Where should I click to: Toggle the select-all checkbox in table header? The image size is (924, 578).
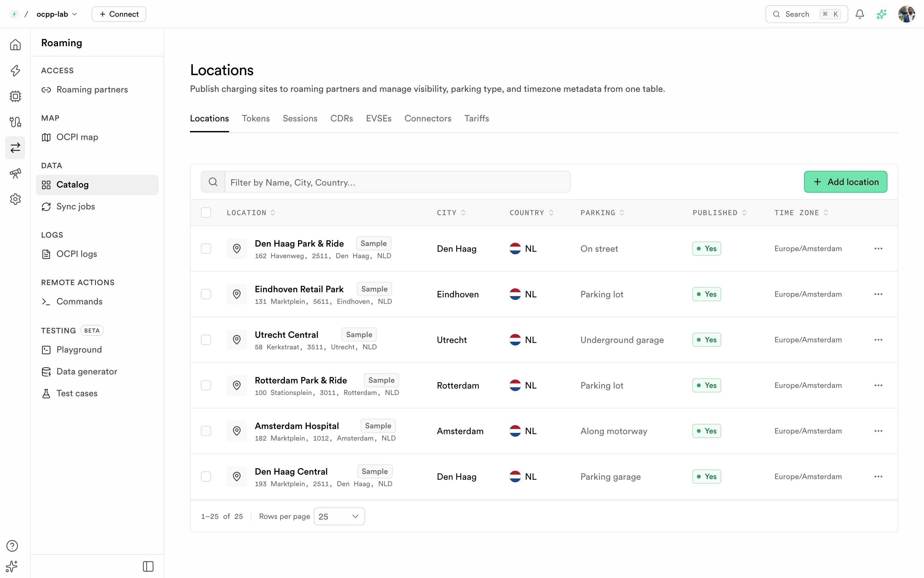point(206,213)
